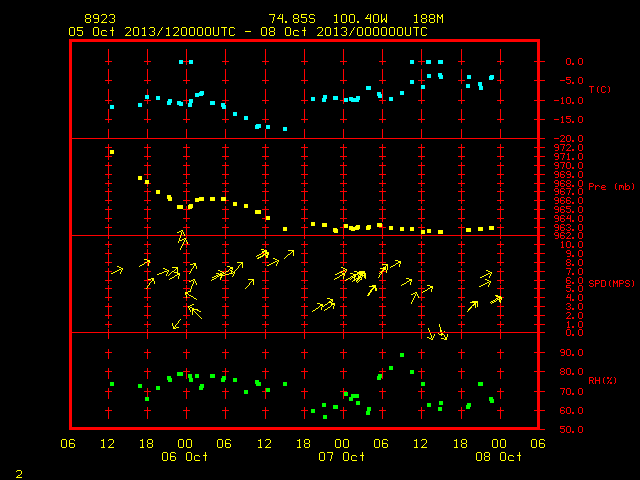Click the T(C) temperature axis label
This screenshot has width=640, height=480.
600,89
